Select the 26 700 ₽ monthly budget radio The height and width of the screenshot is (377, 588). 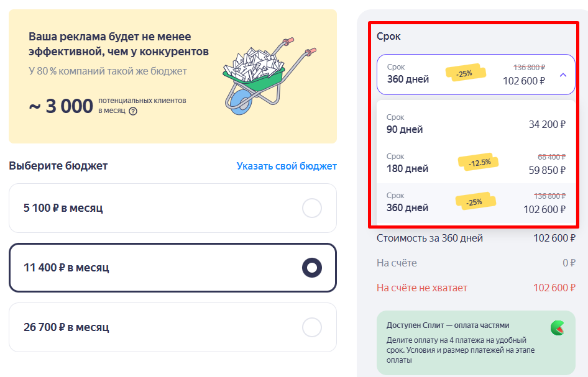[x=311, y=327]
